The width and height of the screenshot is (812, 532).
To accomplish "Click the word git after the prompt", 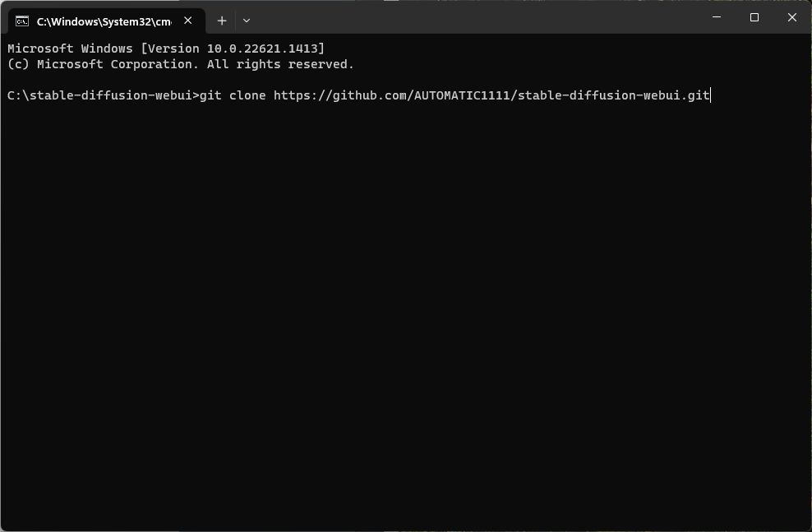I will [x=210, y=95].
